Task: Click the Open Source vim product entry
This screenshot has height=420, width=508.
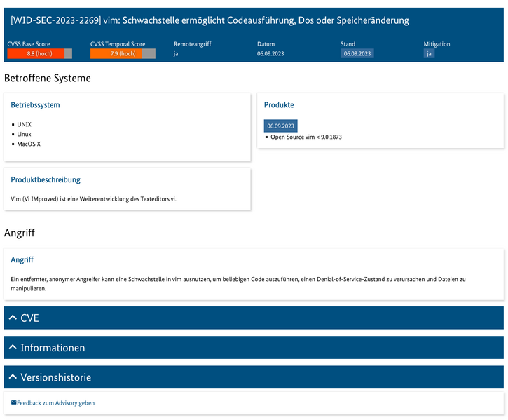Action: [x=306, y=137]
